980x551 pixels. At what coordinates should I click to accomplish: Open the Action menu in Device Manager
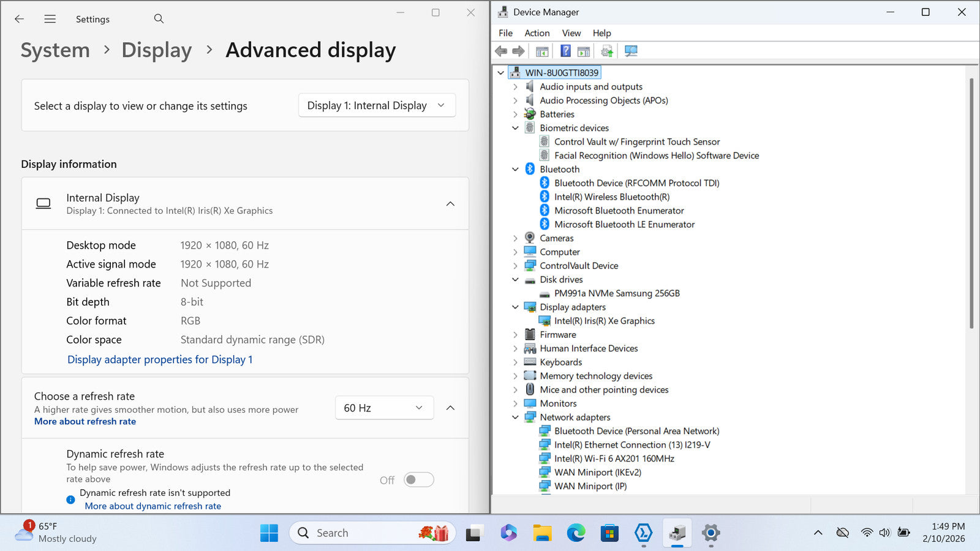coord(537,33)
